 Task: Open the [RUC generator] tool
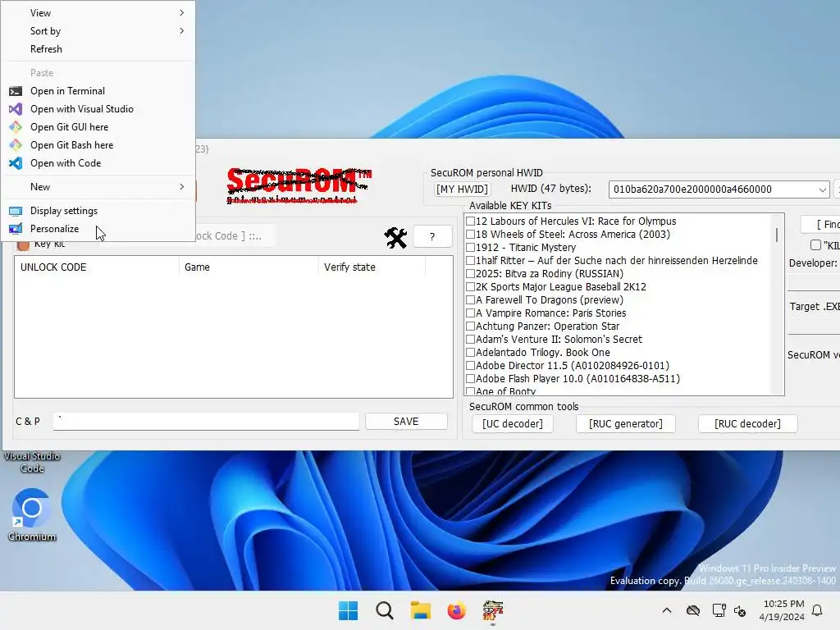626,424
